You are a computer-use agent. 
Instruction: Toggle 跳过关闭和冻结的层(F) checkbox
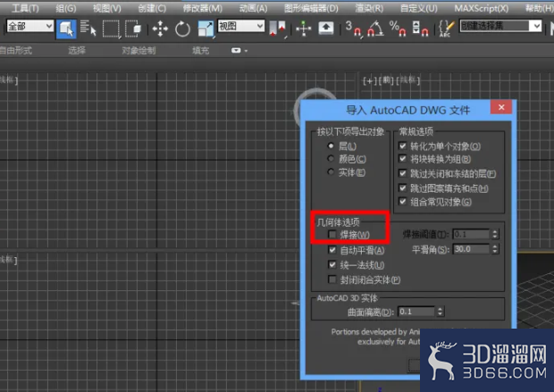(402, 173)
